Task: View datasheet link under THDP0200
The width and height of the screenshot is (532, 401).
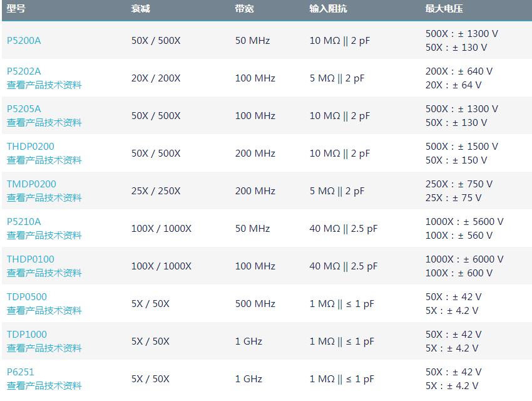Action: [44, 160]
